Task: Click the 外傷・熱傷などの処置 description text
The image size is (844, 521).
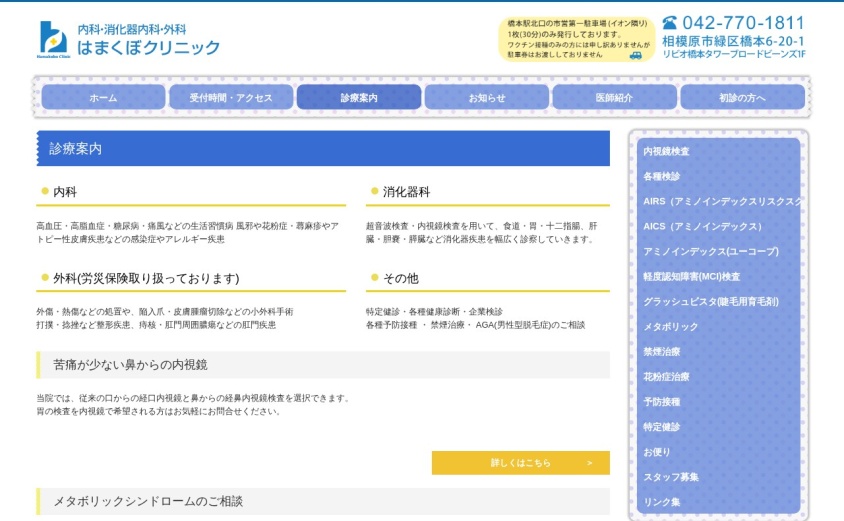Action: click(x=165, y=318)
